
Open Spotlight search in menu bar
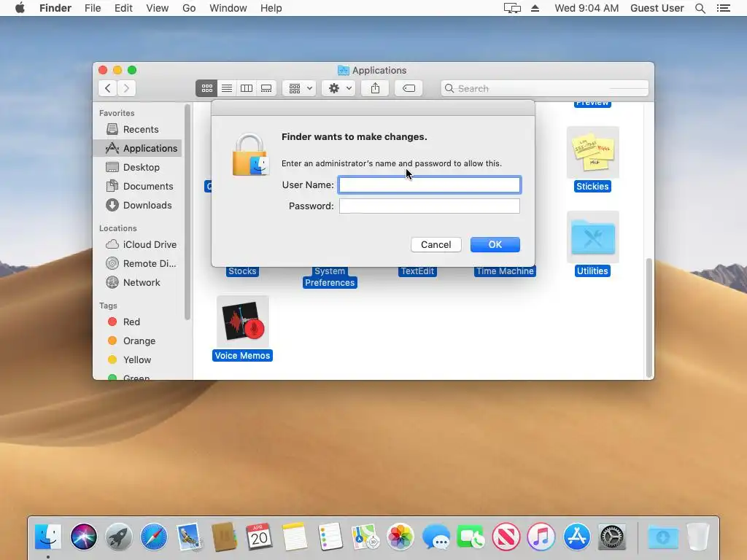point(700,8)
